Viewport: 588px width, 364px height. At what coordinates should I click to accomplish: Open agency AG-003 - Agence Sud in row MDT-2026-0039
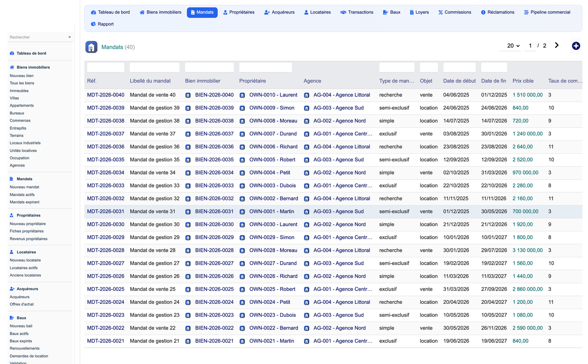click(x=339, y=108)
